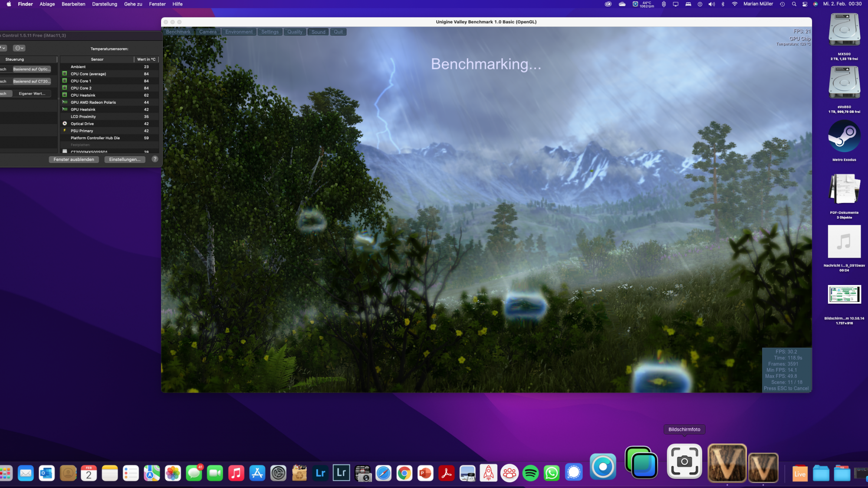This screenshot has height=488, width=868.
Task: Click the Quit button in Valley
Action: click(338, 32)
